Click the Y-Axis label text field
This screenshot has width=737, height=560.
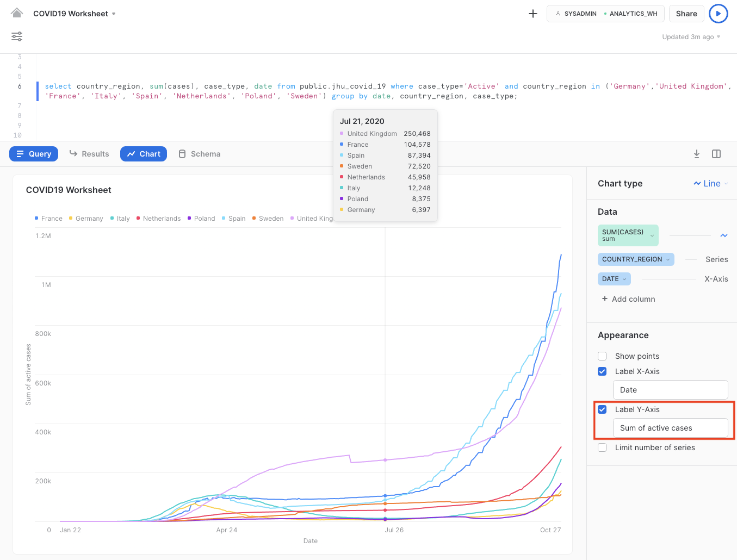[x=670, y=428]
